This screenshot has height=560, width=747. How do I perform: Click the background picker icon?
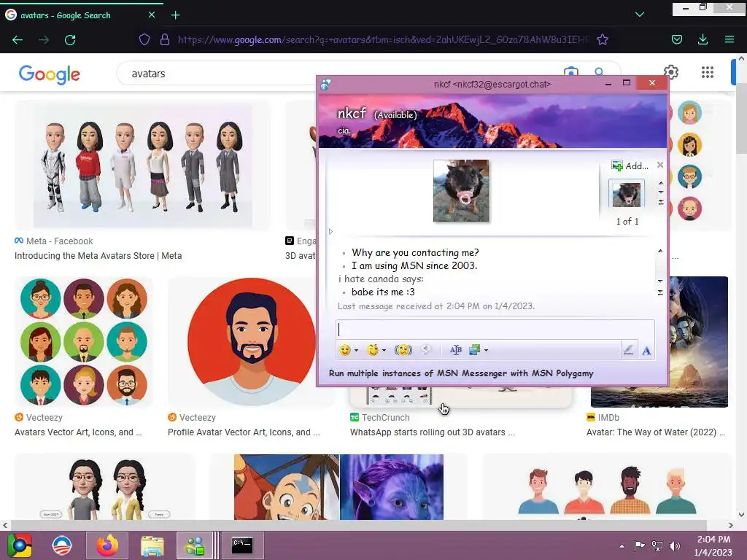pos(474,350)
